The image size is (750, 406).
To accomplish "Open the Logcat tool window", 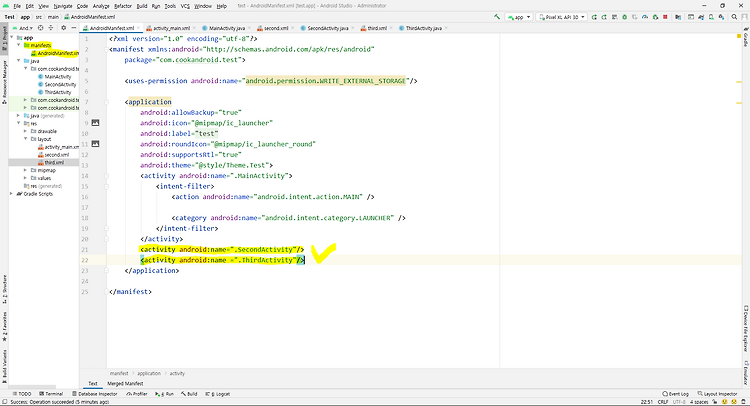I will point(218,394).
